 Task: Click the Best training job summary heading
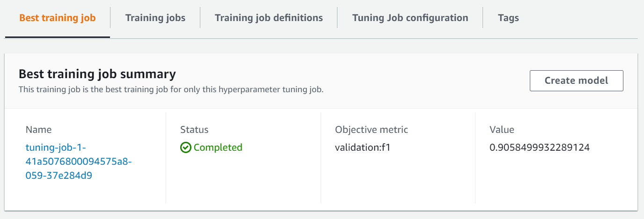(97, 74)
